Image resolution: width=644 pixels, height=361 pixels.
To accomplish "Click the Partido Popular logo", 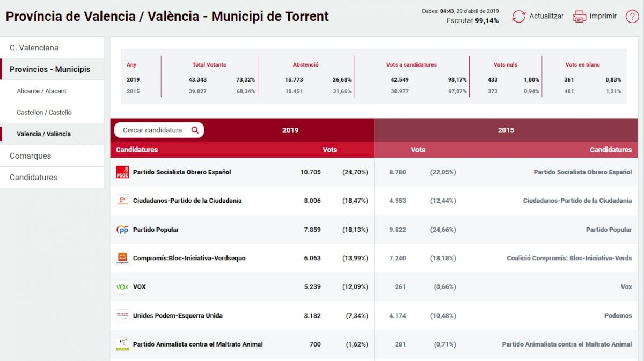I will click(122, 230).
